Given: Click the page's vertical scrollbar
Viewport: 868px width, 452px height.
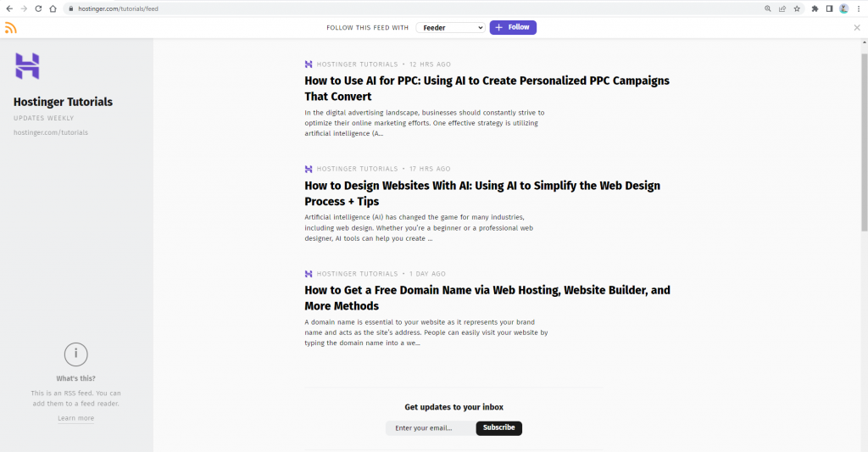Looking at the screenshot, I should click(864, 136).
